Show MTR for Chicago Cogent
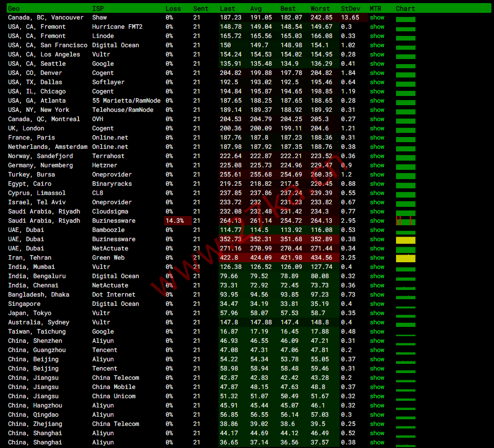This screenshot has height=448, width=494. tap(377, 91)
